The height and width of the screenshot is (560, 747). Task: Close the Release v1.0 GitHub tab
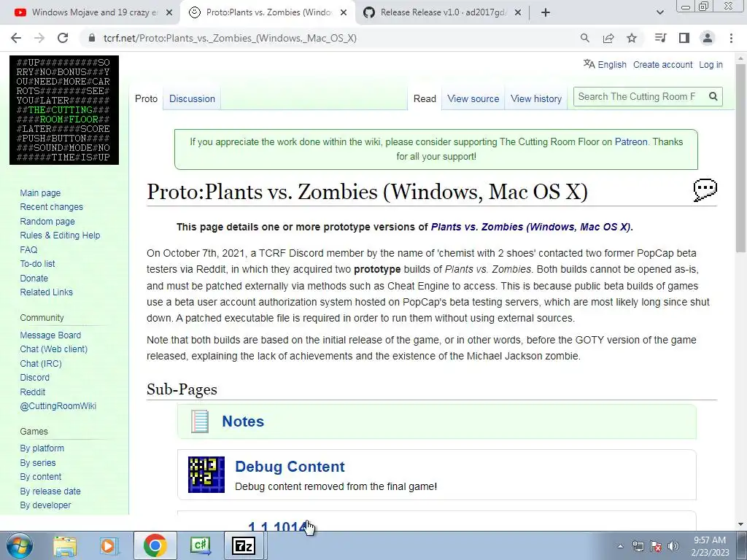pos(518,13)
